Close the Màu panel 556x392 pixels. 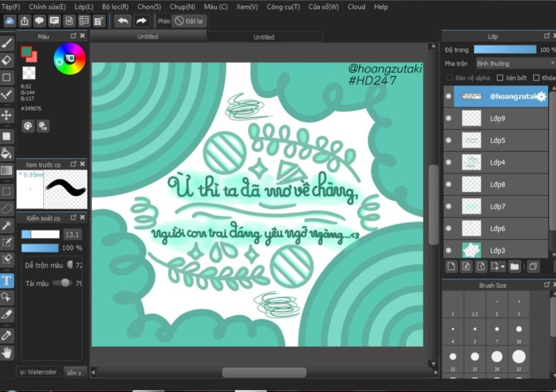83,35
